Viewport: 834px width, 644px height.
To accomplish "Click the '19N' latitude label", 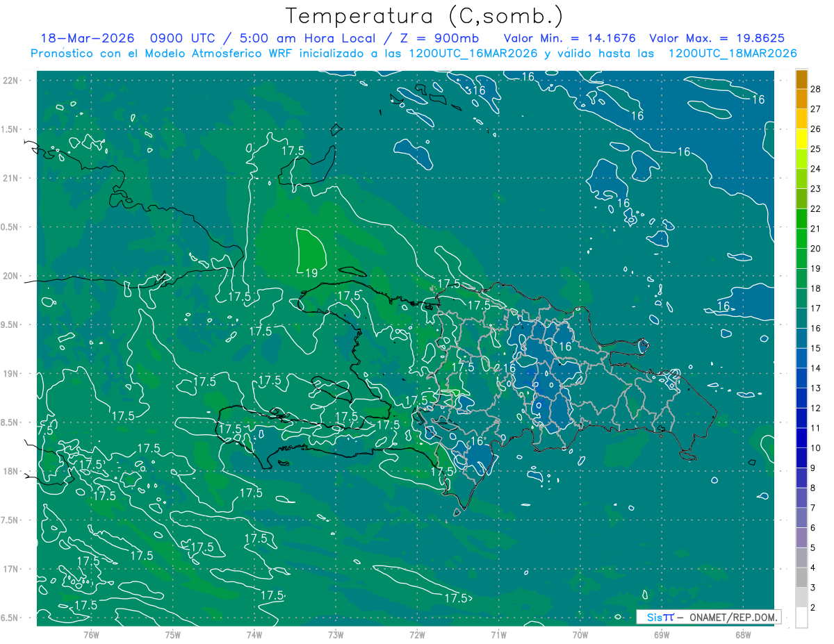I will [x=10, y=373].
